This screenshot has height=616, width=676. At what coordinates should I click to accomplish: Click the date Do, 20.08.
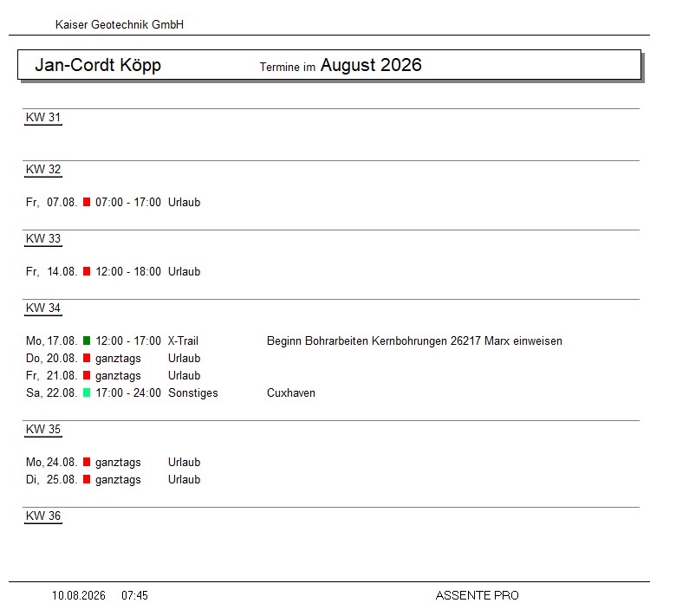click(52, 358)
